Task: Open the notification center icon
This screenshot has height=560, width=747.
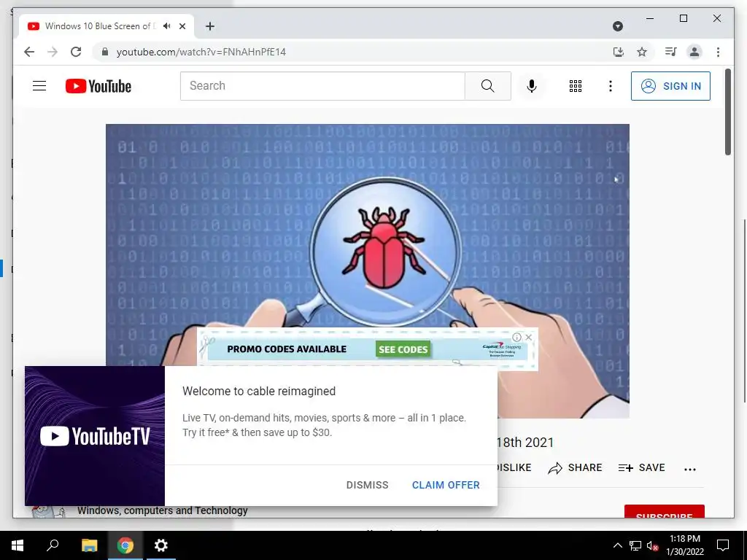Action: [723, 545]
